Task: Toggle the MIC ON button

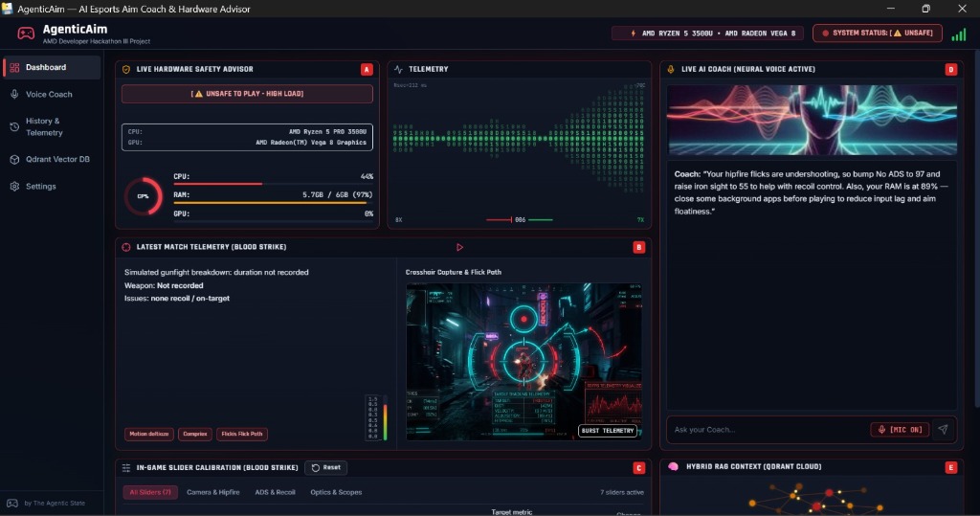Action: [x=900, y=430]
